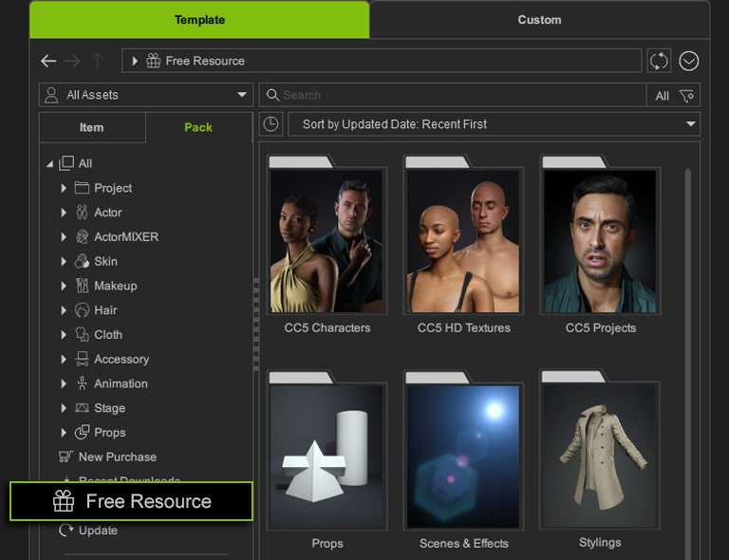The width and height of the screenshot is (729, 560).
Task: Open the CC5 Characters folder thumbnail
Action: [327, 241]
